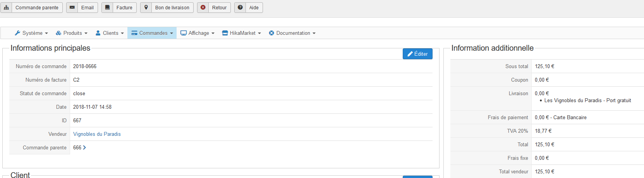This screenshot has height=178, width=644.
Task: Open the Clients dropdown menu
Action: (x=110, y=33)
